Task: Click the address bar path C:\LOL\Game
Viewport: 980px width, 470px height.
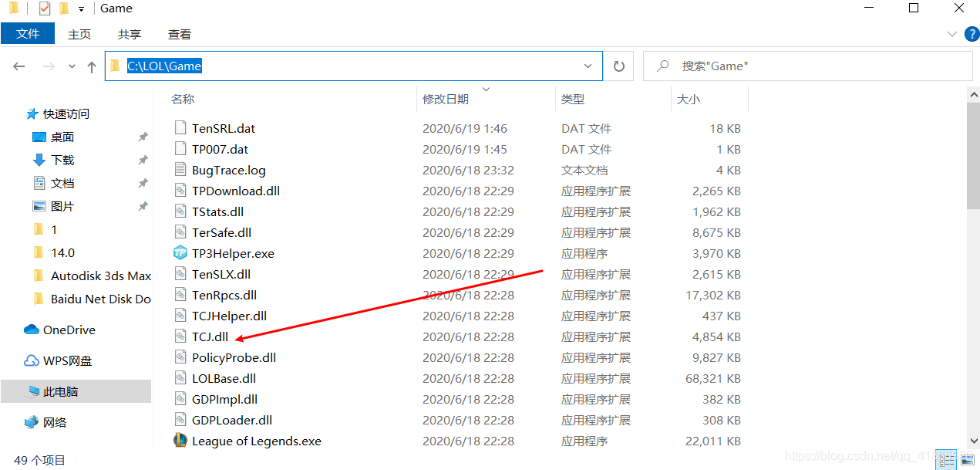Action: click(164, 66)
